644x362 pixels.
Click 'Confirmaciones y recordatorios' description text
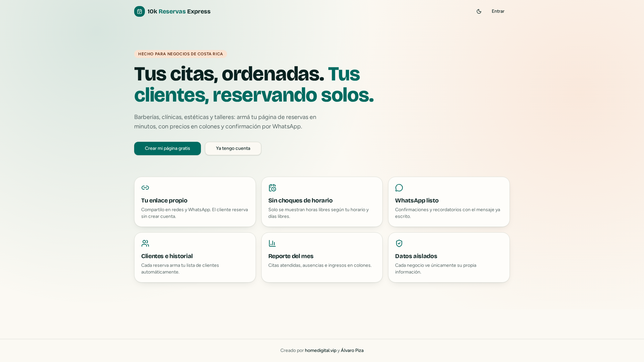[447, 213]
